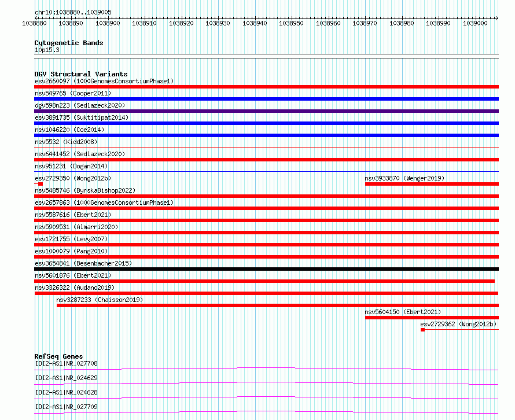
Task: Click ruler position label 1038990
Action: [439, 23]
